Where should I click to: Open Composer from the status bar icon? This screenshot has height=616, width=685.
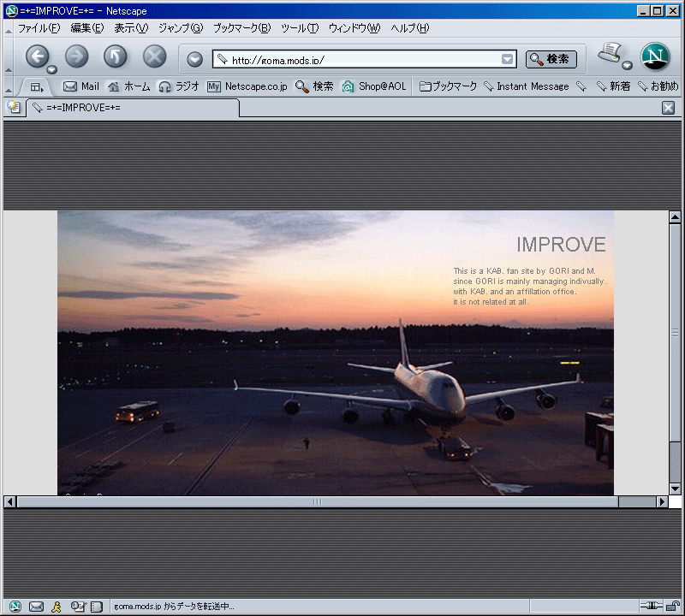(78, 607)
